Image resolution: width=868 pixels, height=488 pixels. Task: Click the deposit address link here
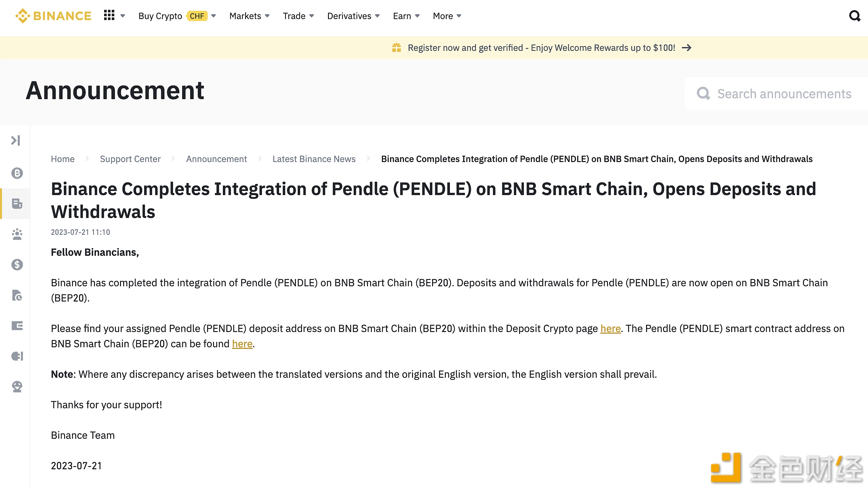611,328
